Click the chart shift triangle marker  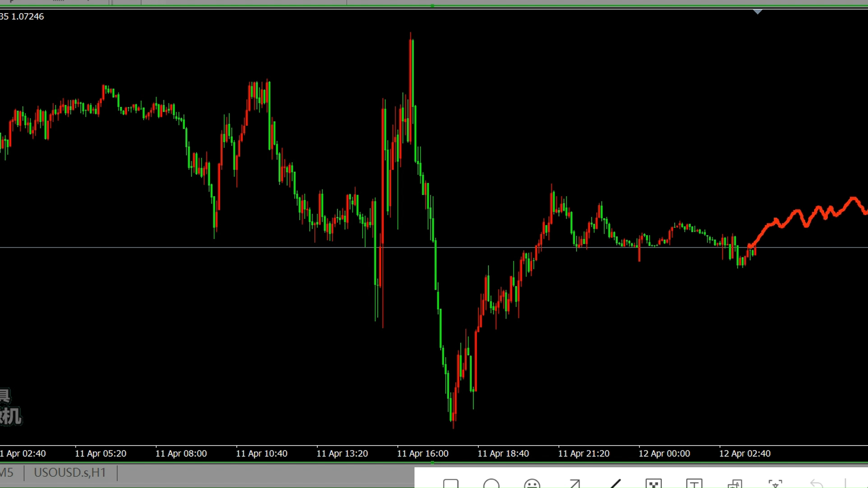tap(758, 11)
